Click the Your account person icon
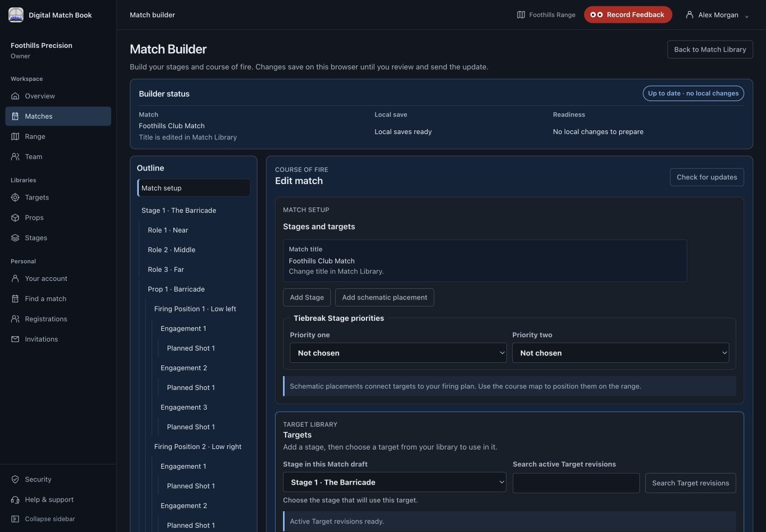Image resolution: width=766 pixels, height=532 pixels. [15, 279]
